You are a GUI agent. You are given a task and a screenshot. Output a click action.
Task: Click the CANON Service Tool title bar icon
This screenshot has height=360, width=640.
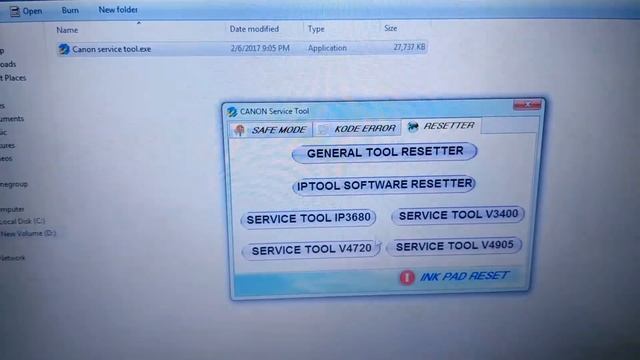(x=232, y=112)
